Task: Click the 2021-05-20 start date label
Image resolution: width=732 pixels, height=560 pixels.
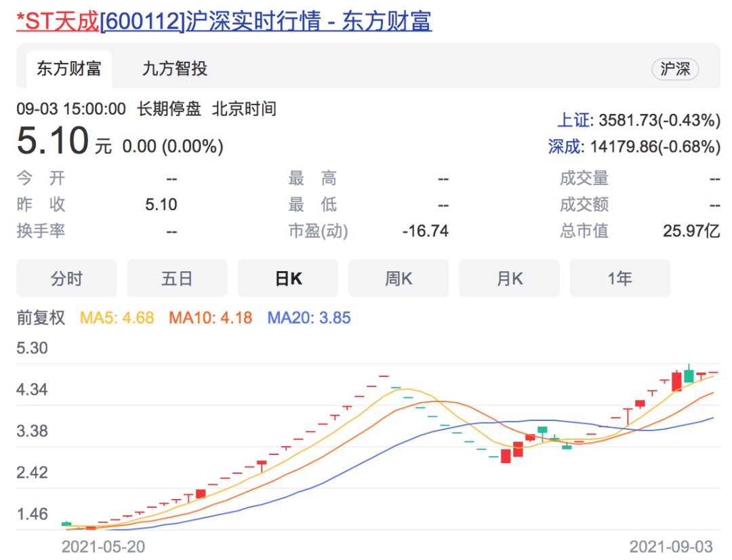Action: click(103, 546)
